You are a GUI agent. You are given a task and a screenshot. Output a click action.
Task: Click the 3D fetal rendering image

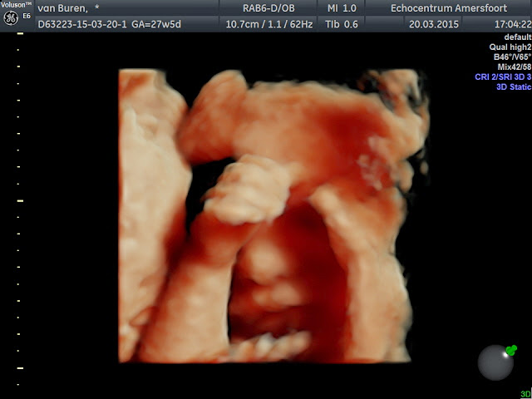(274, 216)
